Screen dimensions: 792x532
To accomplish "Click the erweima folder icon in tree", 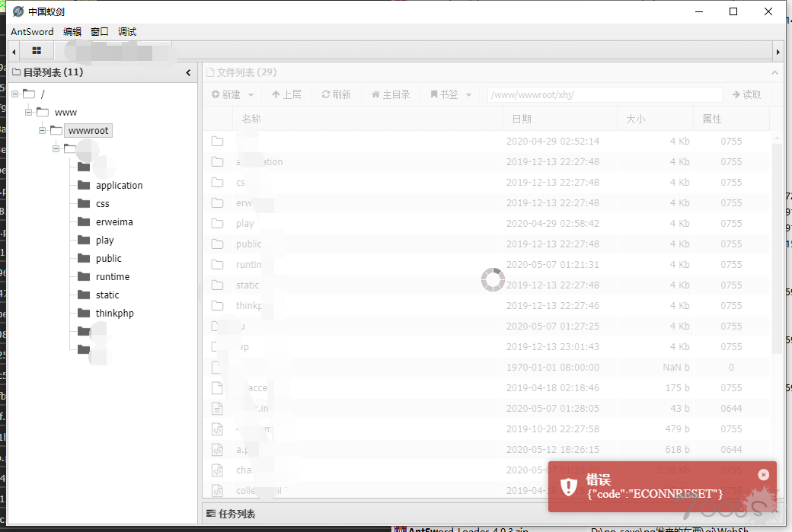I will pos(84,221).
